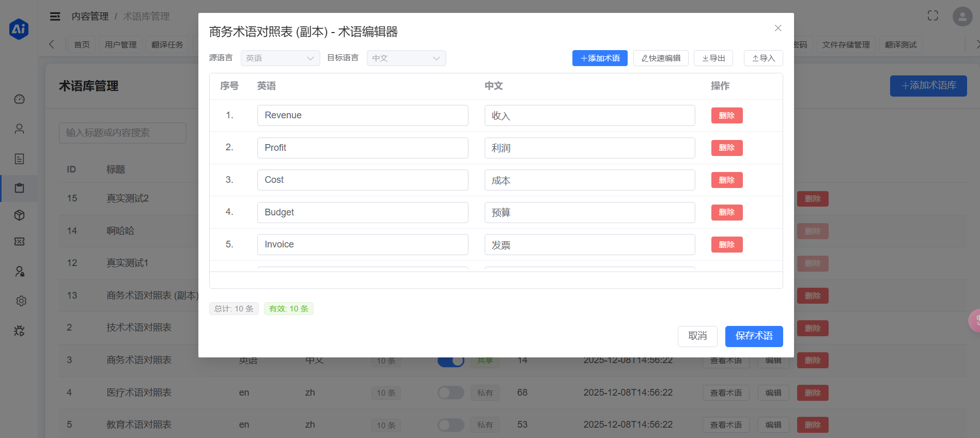Click the bug icon in sidebar
The height and width of the screenshot is (438, 980).
(x=20, y=331)
